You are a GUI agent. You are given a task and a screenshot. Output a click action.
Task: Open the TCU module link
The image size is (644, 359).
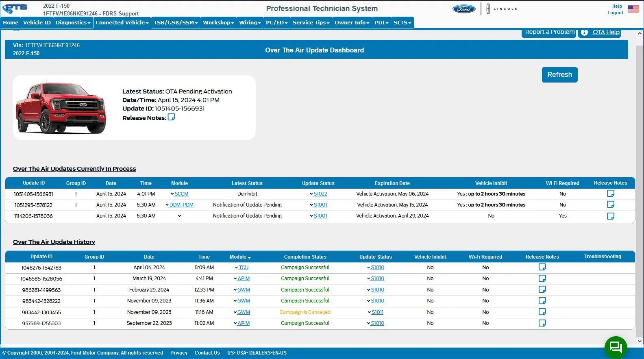[x=244, y=268]
